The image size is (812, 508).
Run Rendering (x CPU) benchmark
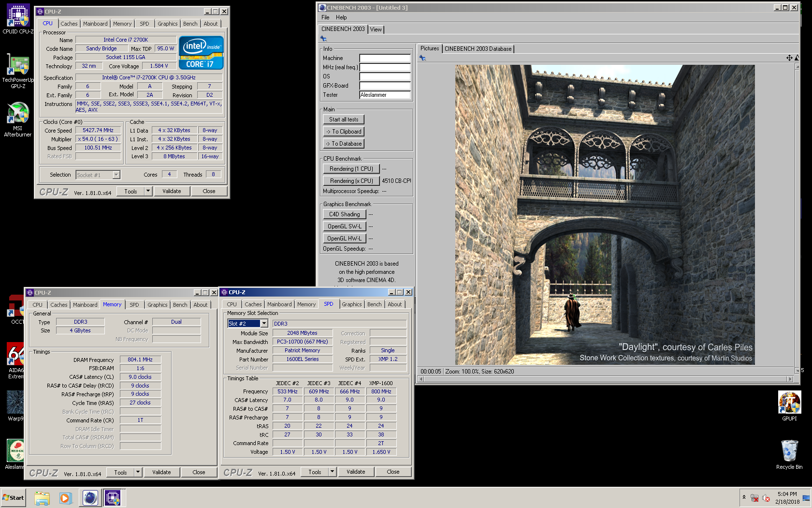351,181
